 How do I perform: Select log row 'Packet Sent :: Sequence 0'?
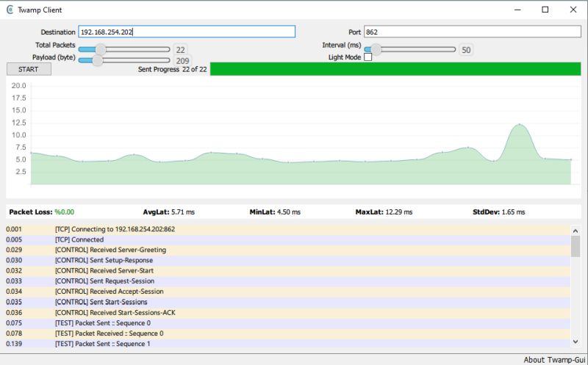tap(288, 323)
